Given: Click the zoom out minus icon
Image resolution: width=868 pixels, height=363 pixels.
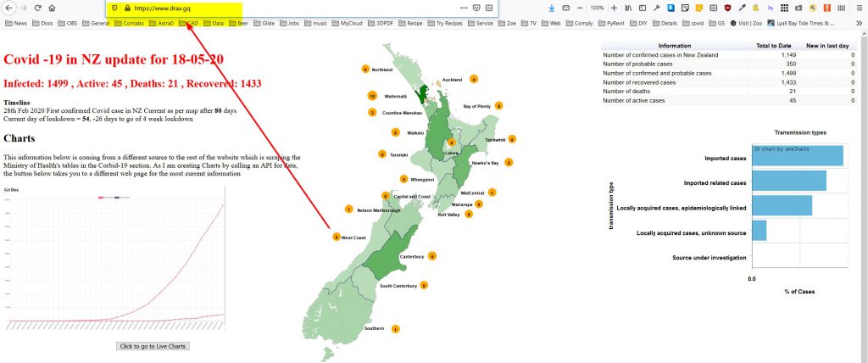Looking at the screenshot, I should [581, 7].
